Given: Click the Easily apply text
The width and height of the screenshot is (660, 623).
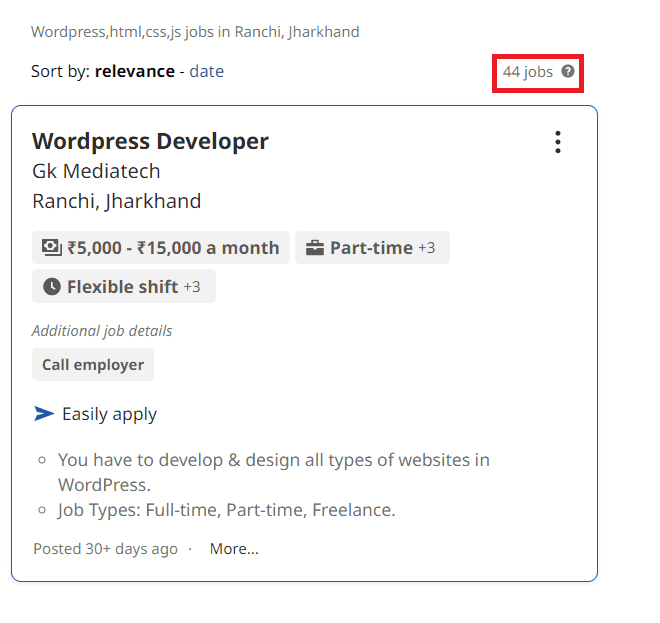Looking at the screenshot, I should coord(109,414).
